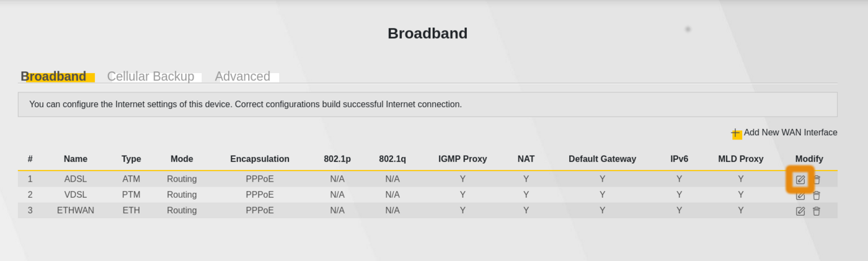
Task: Click the Encapsulation column header
Action: pos(260,159)
